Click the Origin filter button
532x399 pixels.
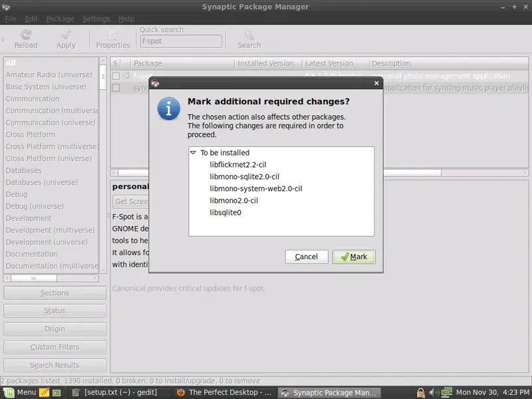[55, 329]
